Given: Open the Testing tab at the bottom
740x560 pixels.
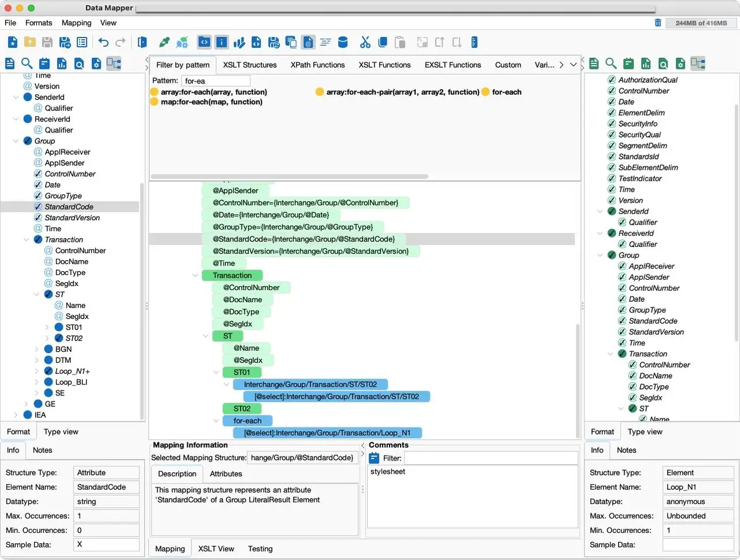Looking at the screenshot, I should coord(260,549).
